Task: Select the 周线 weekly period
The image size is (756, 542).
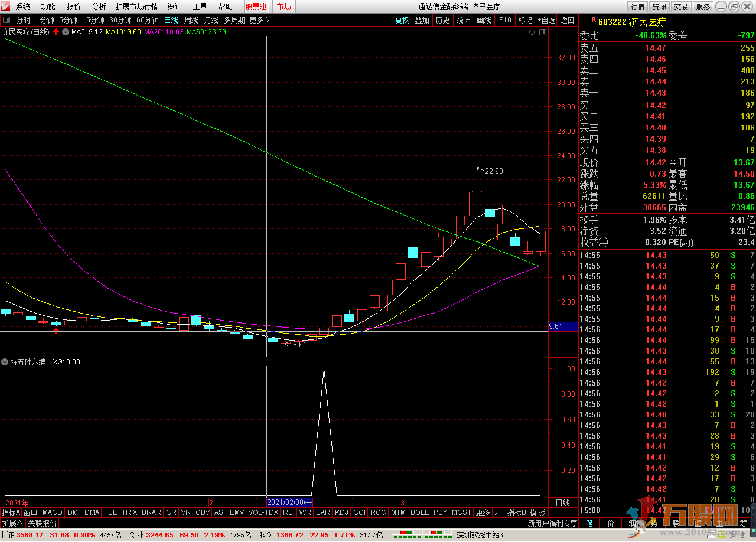Action: pyautogui.click(x=191, y=20)
